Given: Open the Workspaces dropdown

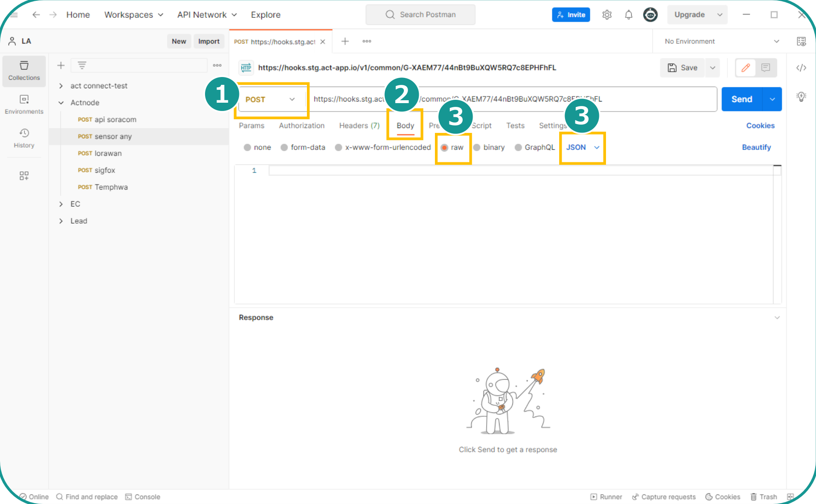Looking at the screenshot, I should click(x=134, y=14).
